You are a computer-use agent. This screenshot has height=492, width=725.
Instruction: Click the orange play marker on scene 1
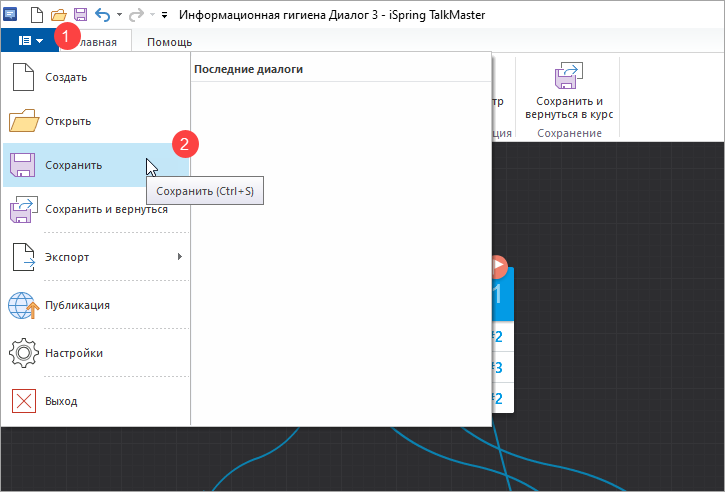(499, 265)
